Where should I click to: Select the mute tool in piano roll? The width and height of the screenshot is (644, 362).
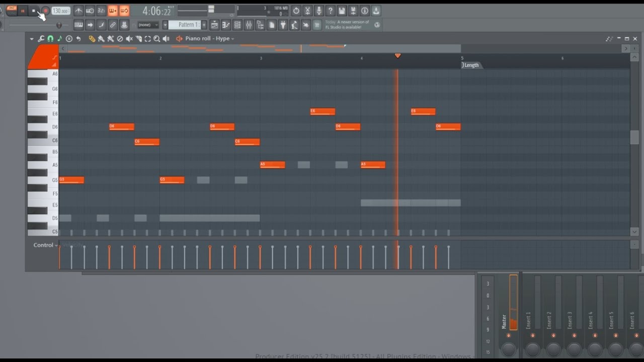click(129, 39)
